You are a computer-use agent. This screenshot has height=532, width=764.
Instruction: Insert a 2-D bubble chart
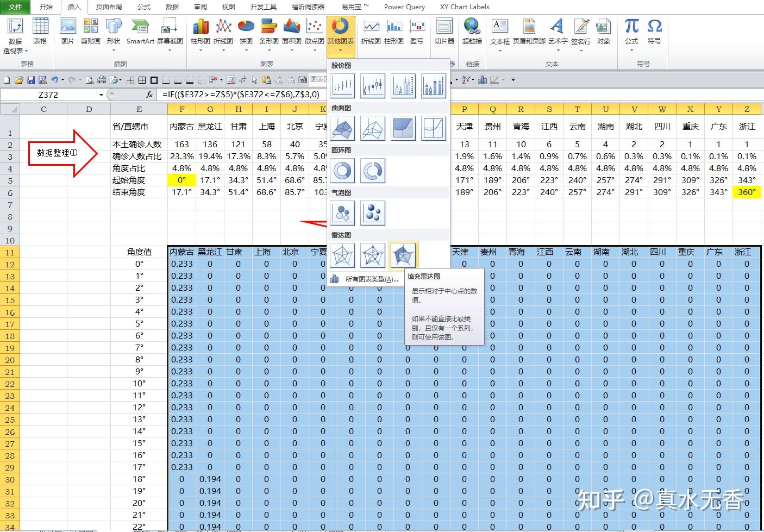342,213
